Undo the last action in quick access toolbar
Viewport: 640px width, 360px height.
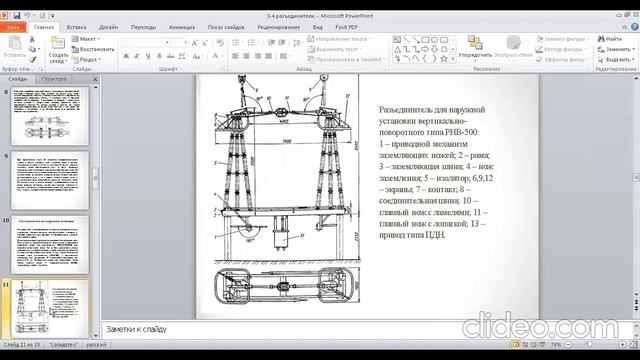point(28,16)
